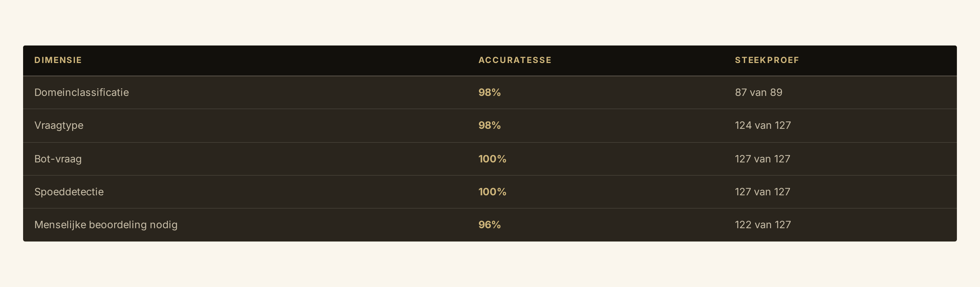Select the 98% accuracy for Vraagtype
Screen dimensions: 980x287
point(489,126)
